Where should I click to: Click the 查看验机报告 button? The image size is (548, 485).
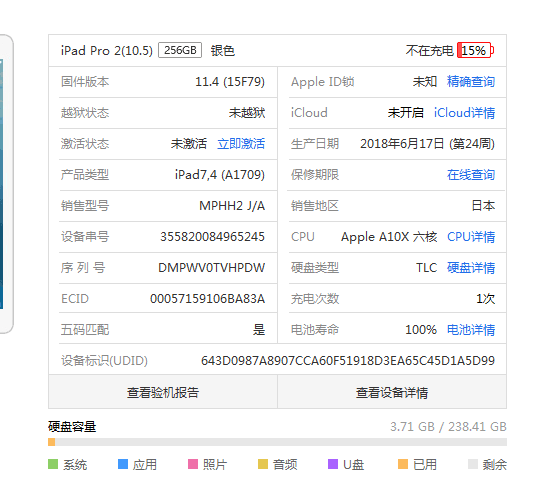tap(163, 392)
